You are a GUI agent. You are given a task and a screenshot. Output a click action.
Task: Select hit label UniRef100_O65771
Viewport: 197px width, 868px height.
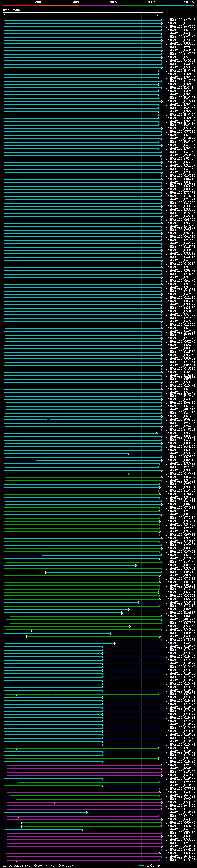pos(180,599)
